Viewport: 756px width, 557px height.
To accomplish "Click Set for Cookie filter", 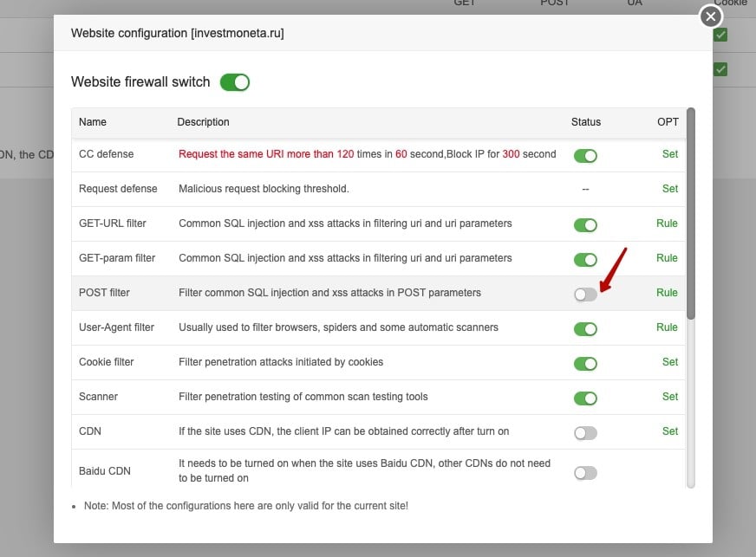I will tap(669, 362).
